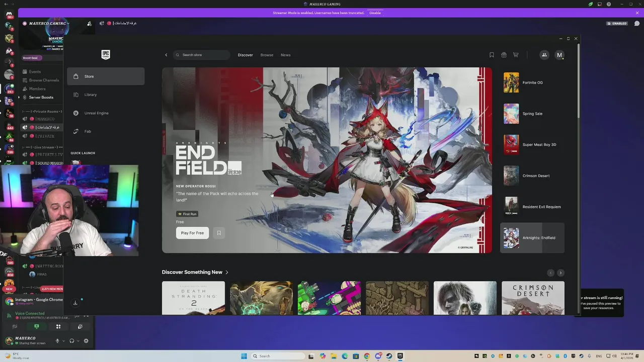Expand microphone input options arrow
This screenshot has height=362, width=644.
pos(63,341)
